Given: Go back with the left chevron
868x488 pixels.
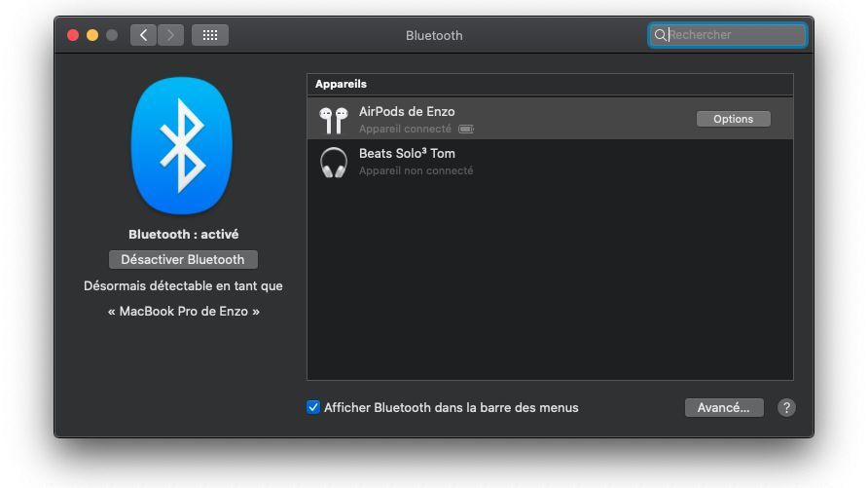Looking at the screenshot, I should pos(143,35).
